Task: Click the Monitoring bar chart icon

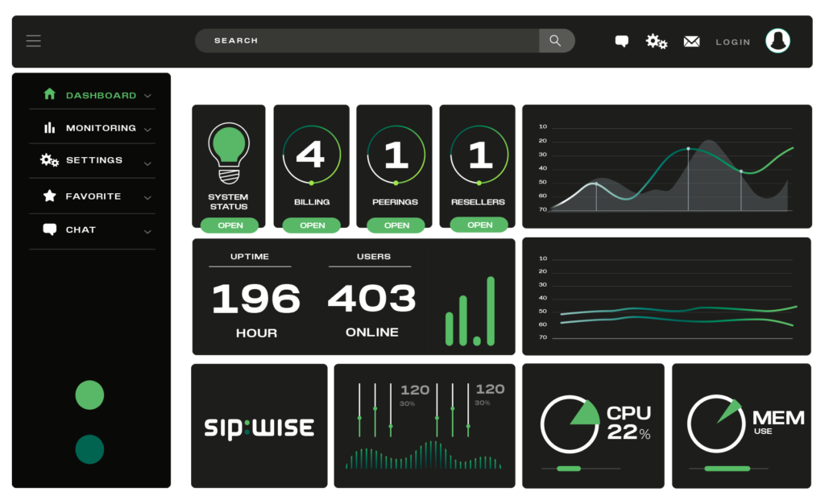Action: point(49,128)
